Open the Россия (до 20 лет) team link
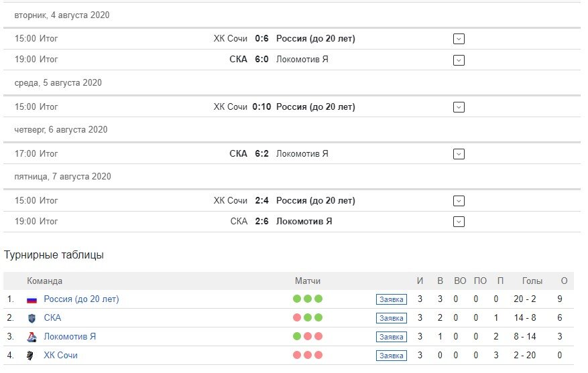Viewport: 588px width, 373px height. [x=81, y=299]
